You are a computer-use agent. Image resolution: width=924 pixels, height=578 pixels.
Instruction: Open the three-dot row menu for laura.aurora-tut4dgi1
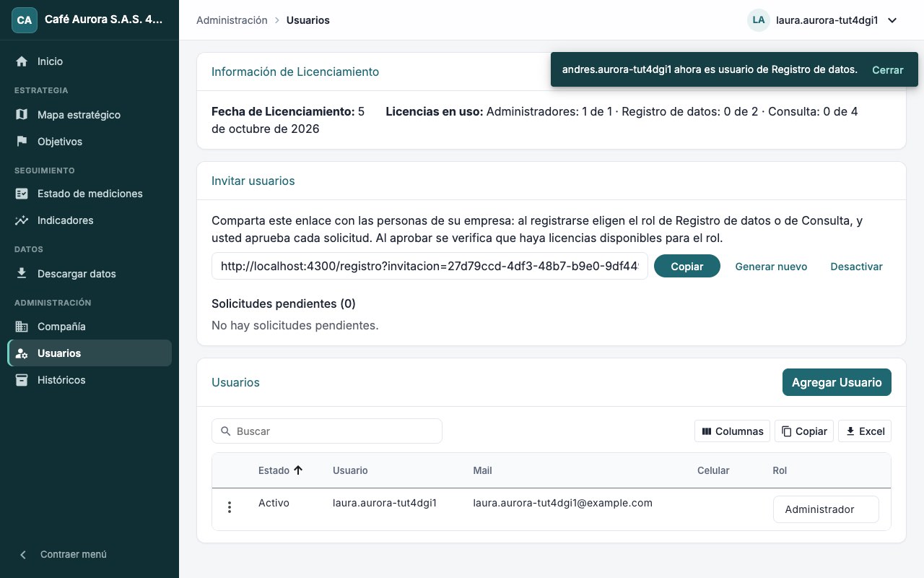(230, 507)
